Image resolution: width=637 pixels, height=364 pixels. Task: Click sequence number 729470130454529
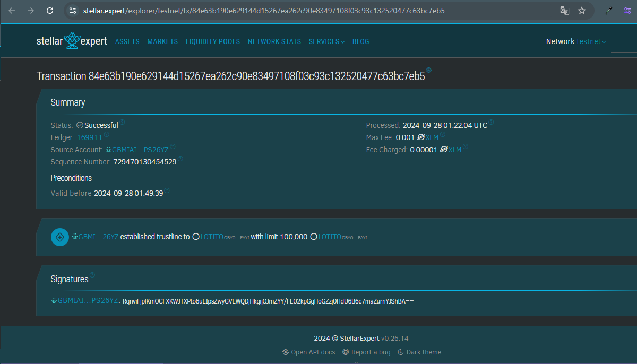[144, 161]
